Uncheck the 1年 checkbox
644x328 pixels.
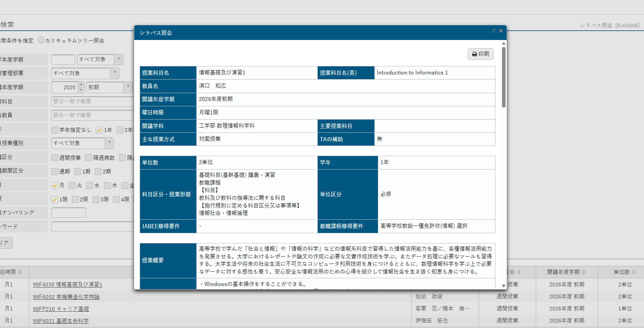pyautogui.click(x=99, y=130)
